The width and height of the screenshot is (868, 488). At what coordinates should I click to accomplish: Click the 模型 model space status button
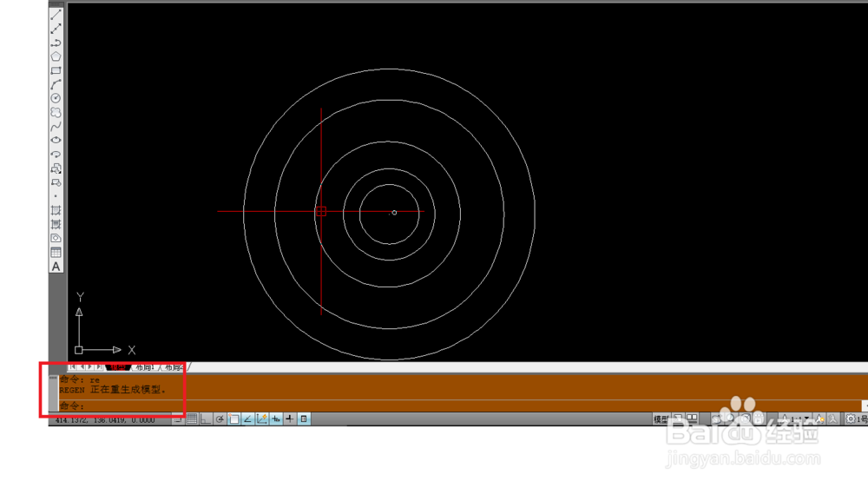[x=661, y=419]
